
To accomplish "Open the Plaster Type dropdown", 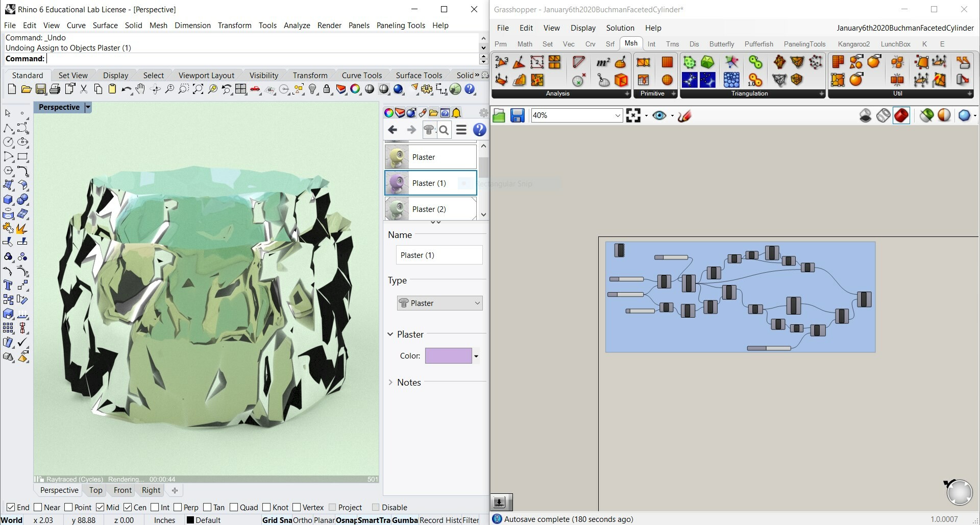I will (439, 303).
